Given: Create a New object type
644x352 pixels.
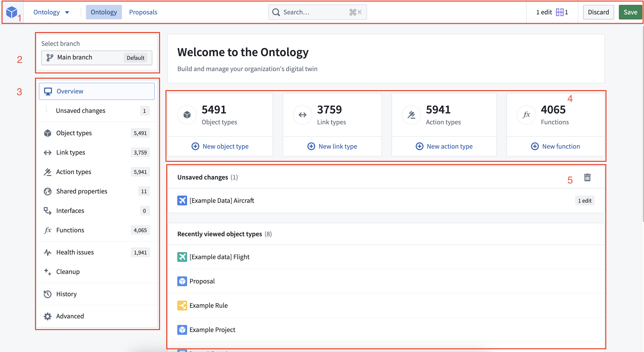Looking at the screenshot, I should coord(220,146).
